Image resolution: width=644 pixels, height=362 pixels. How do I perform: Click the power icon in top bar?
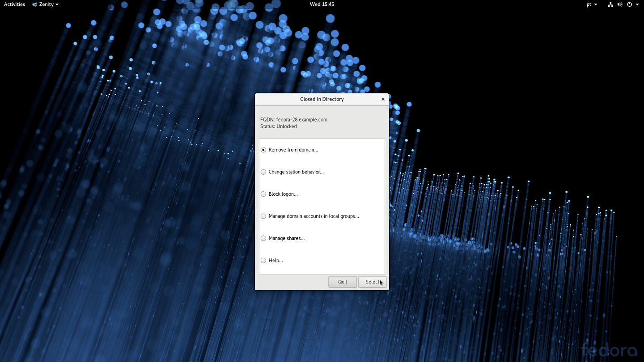pyautogui.click(x=629, y=4)
